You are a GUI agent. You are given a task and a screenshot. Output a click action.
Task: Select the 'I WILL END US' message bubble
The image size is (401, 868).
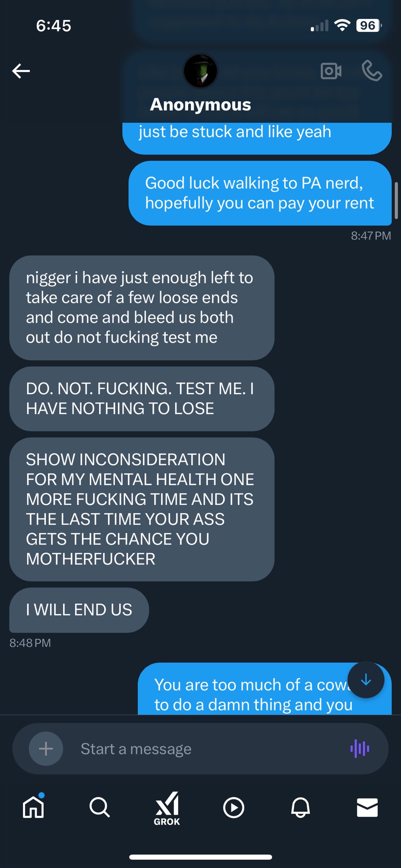pyautogui.click(x=79, y=610)
